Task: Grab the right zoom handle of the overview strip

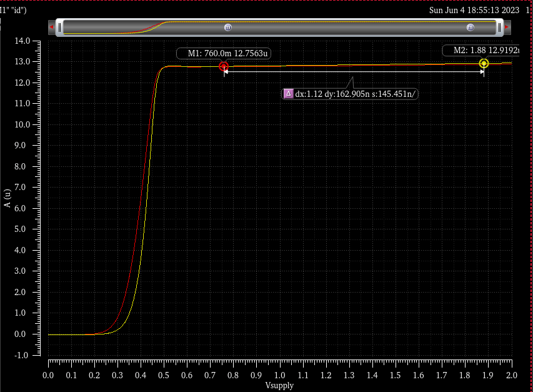Action: pos(499,28)
